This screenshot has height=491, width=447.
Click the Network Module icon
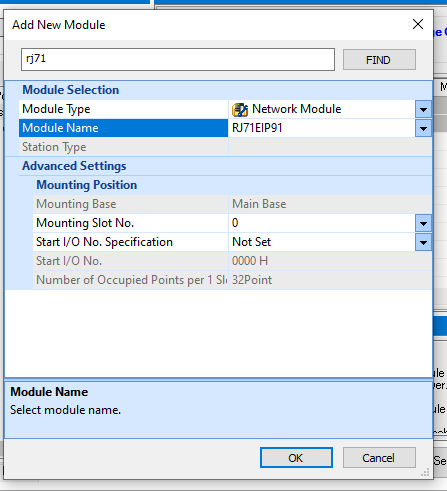240,109
